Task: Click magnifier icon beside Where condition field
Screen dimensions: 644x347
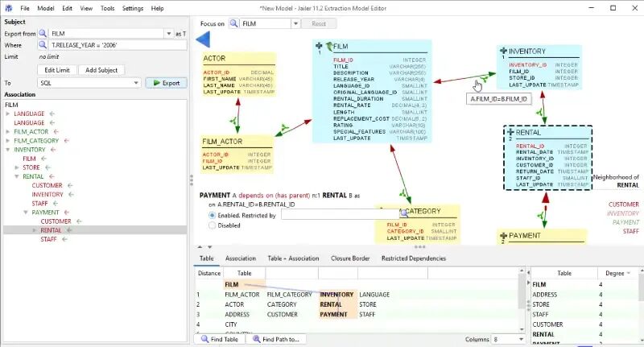Action: 43,45
